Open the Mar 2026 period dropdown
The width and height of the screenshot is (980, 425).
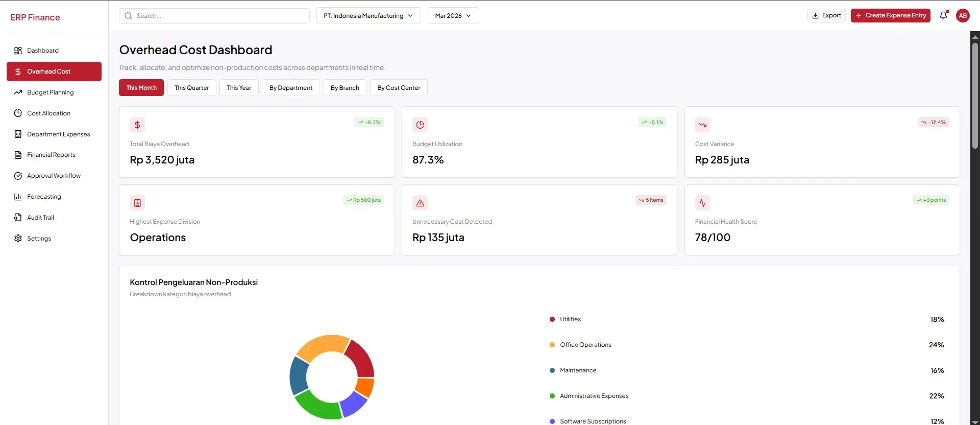453,16
